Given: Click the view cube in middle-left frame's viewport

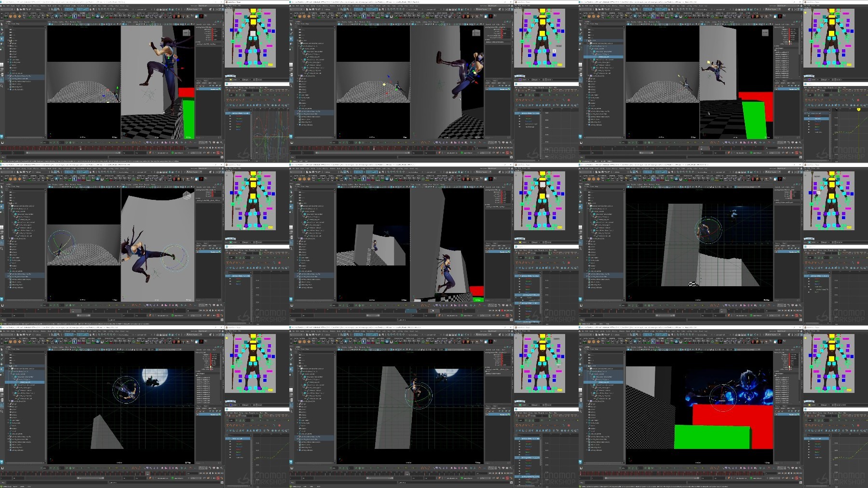Looking at the screenshot, I should pyautogui.click(x=187, y=195).
